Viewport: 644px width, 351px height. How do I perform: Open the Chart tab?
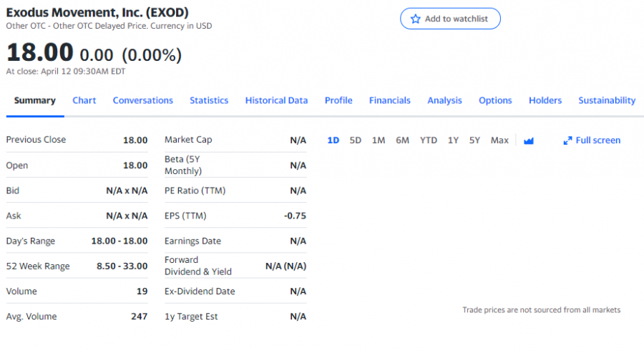84,100
